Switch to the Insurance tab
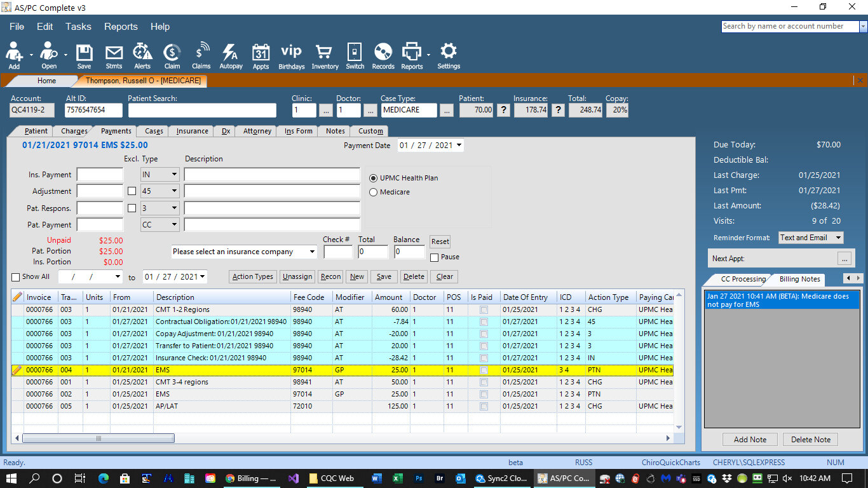The width and height of the screenshot is (868, 488). [192, 131]
